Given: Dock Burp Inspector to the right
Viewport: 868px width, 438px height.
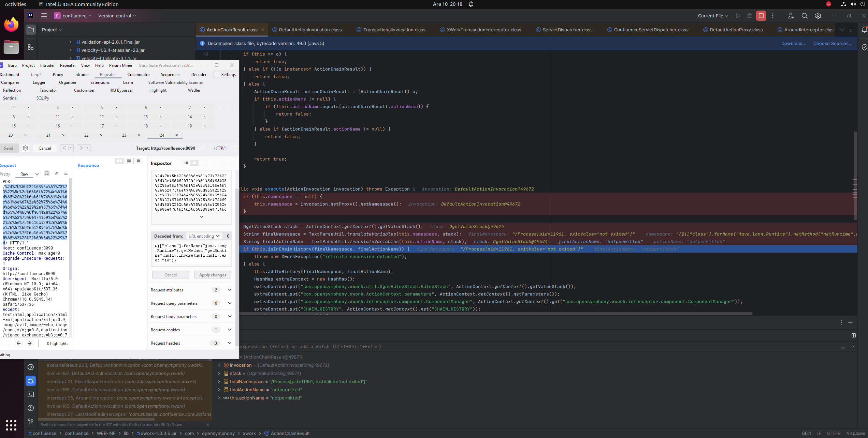Looking at the screenshot, I should pyautogui.click(x=194, y=163).
